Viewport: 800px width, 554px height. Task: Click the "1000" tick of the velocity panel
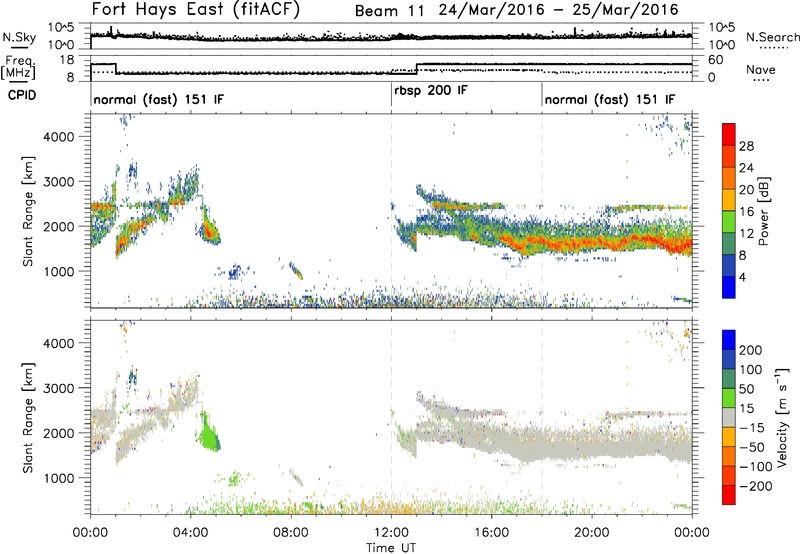(59, 478)
